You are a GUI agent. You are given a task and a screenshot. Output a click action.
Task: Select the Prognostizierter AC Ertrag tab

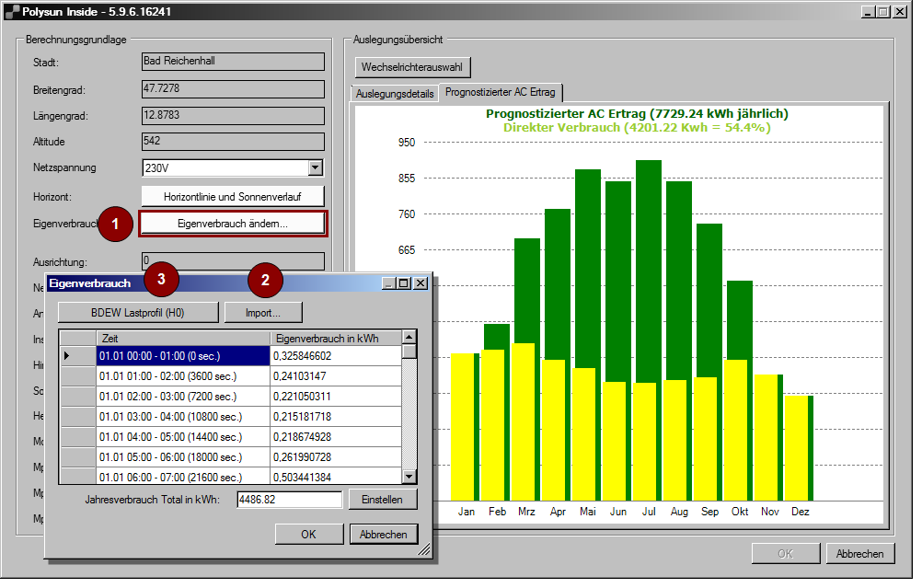pos(501,92)
